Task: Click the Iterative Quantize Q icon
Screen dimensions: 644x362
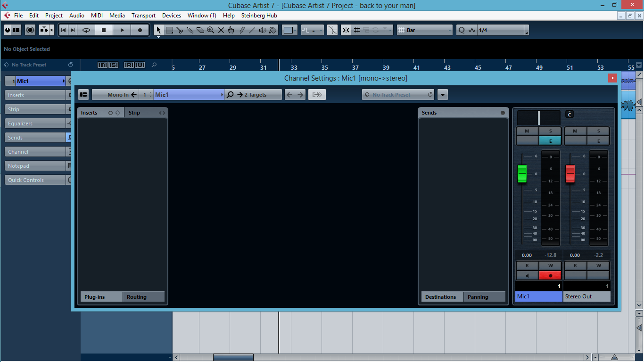Action: coord(462,30)
